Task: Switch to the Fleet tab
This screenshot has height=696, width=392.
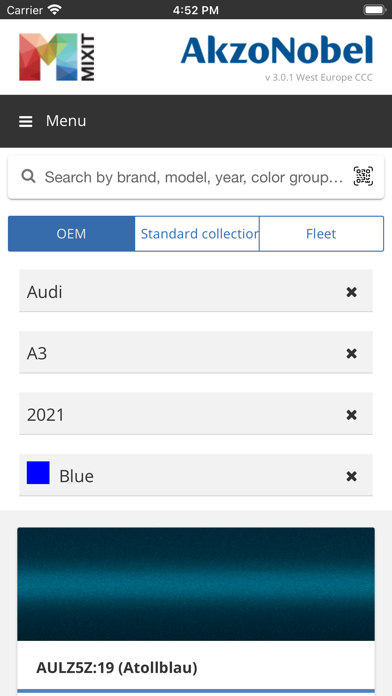Action: [321, 233]
